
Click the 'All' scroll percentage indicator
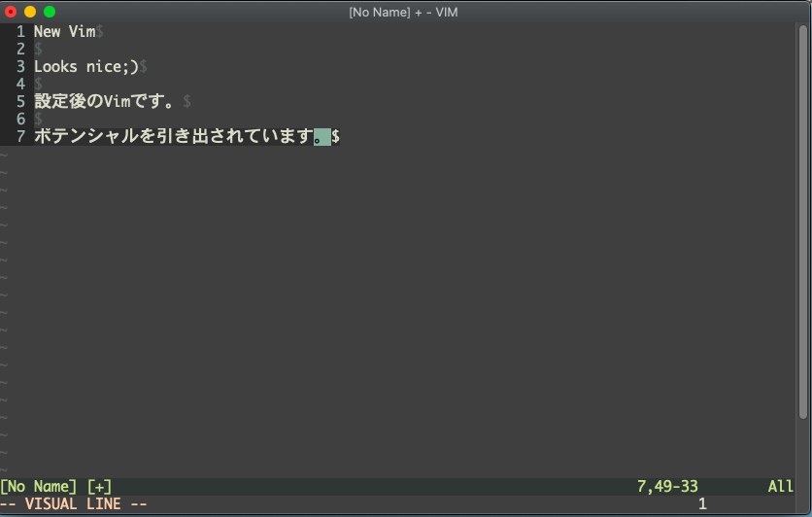[780, 487]
